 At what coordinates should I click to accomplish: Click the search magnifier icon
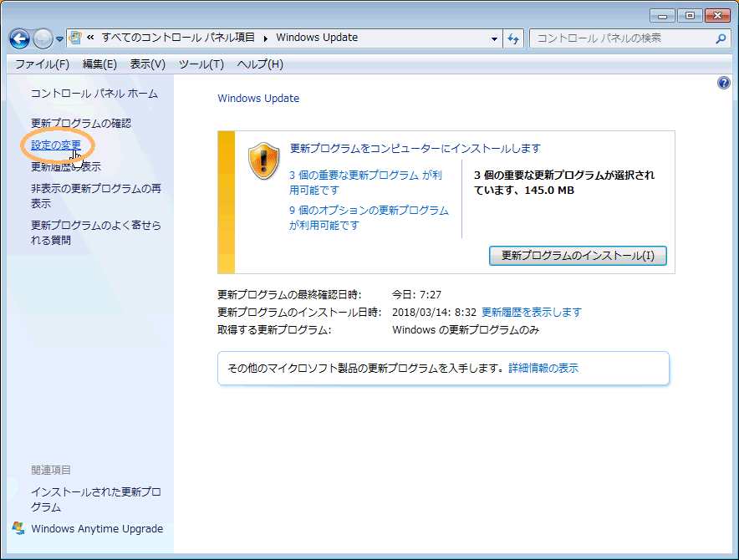[721, 38]
